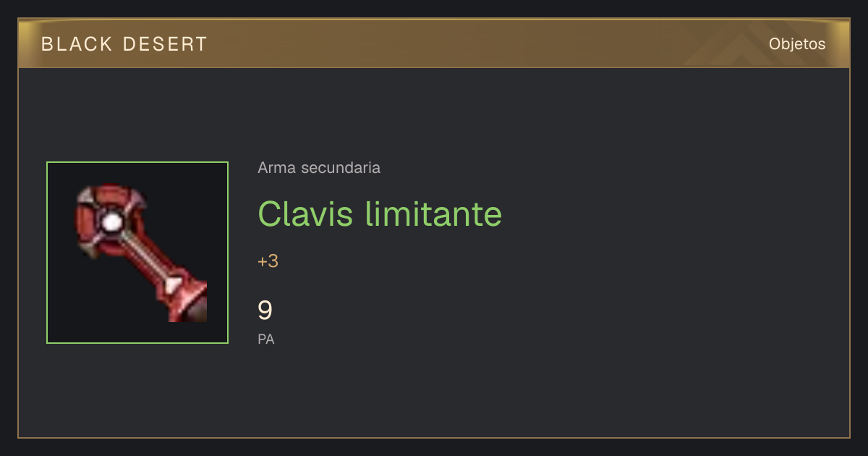Click the word secundaria in the category
868x456 pixels.
(x=341, y=168)
